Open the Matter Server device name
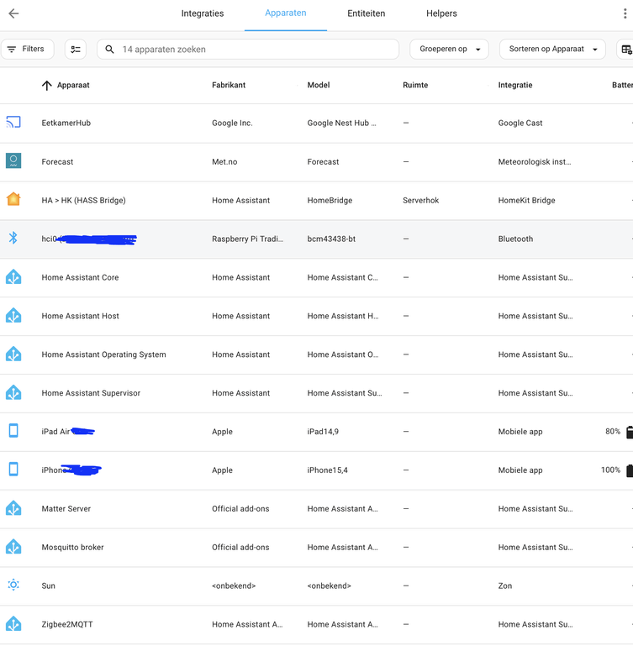The width and height of the screenshot is (633, 672). coord(66,509)
